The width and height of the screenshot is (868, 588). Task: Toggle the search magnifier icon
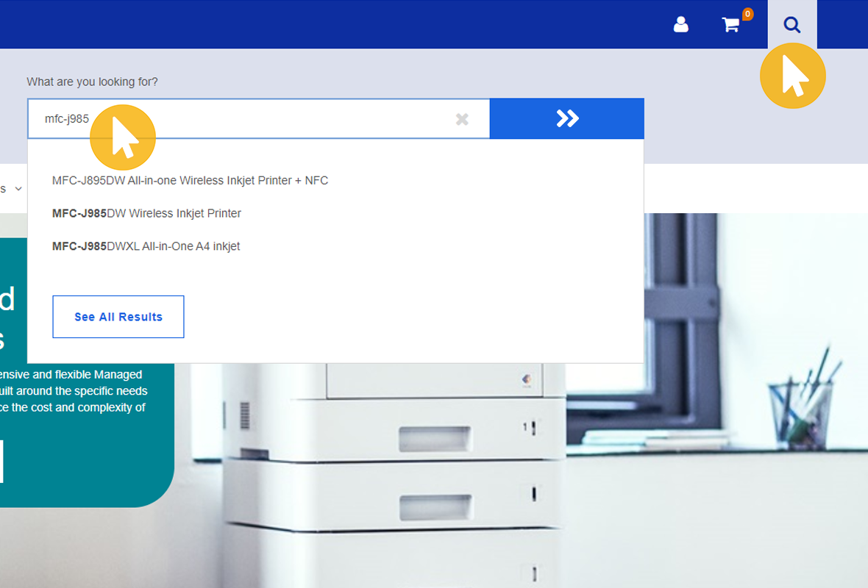[791, 24]
